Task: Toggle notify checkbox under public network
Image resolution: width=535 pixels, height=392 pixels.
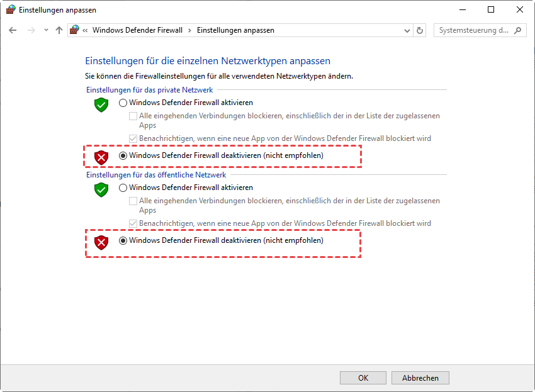Action: click(133, 223)
